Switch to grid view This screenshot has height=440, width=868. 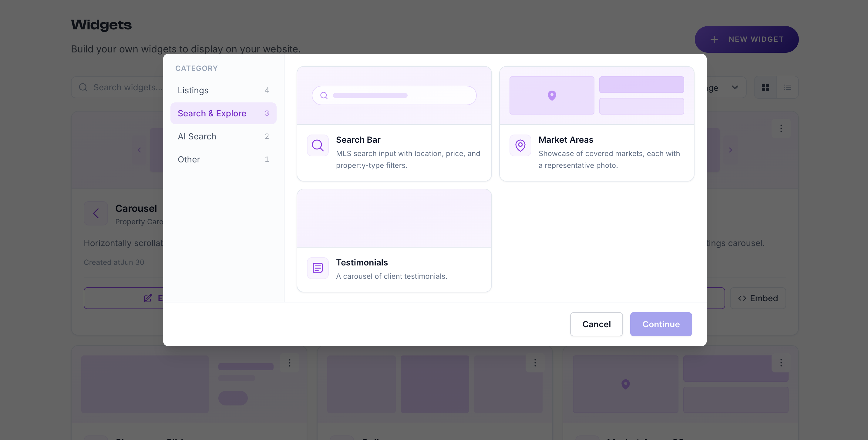(765, 88)
